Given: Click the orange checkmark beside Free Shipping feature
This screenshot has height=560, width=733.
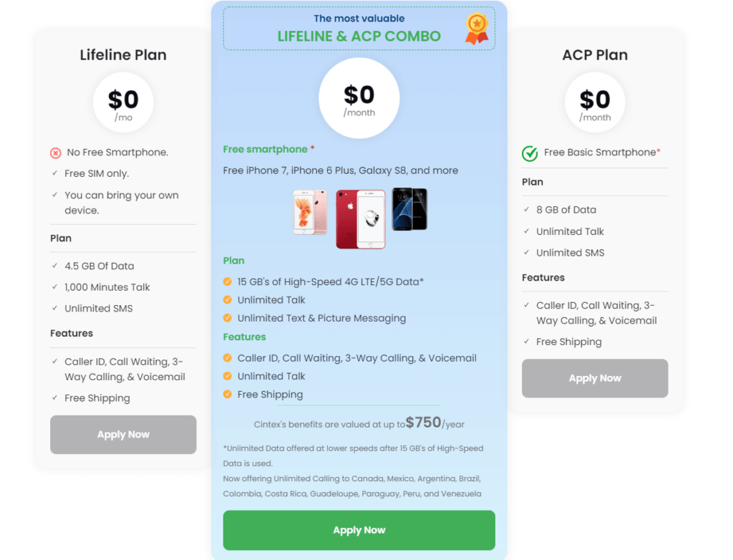Looking at the screenshot, I should (x=228, y=395).
